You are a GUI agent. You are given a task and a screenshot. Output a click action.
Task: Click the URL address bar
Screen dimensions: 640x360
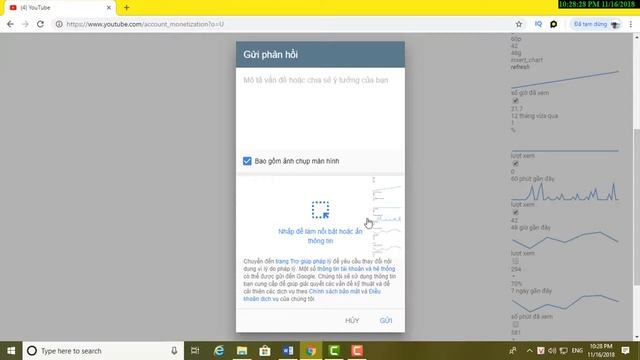286,24
